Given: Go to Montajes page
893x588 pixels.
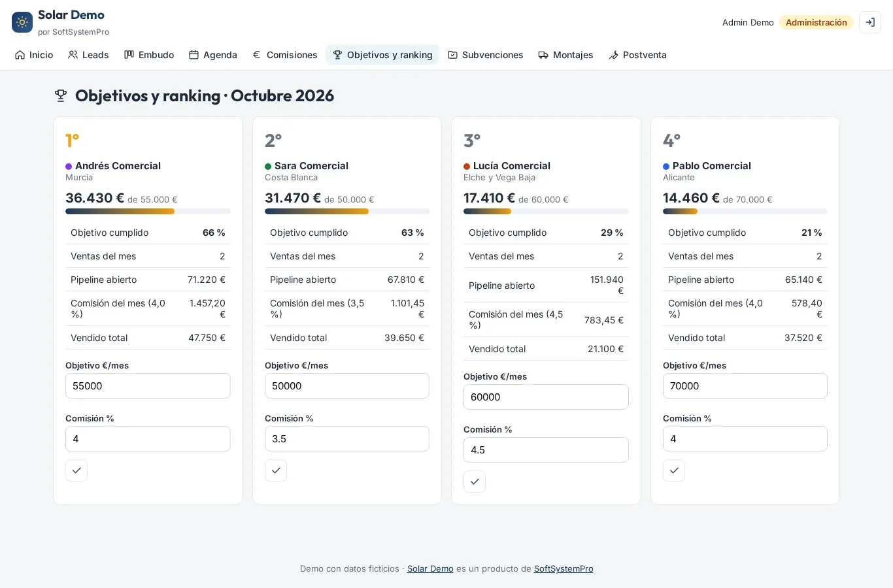Looking at the screenshot, I should click(x=566, y=55).
